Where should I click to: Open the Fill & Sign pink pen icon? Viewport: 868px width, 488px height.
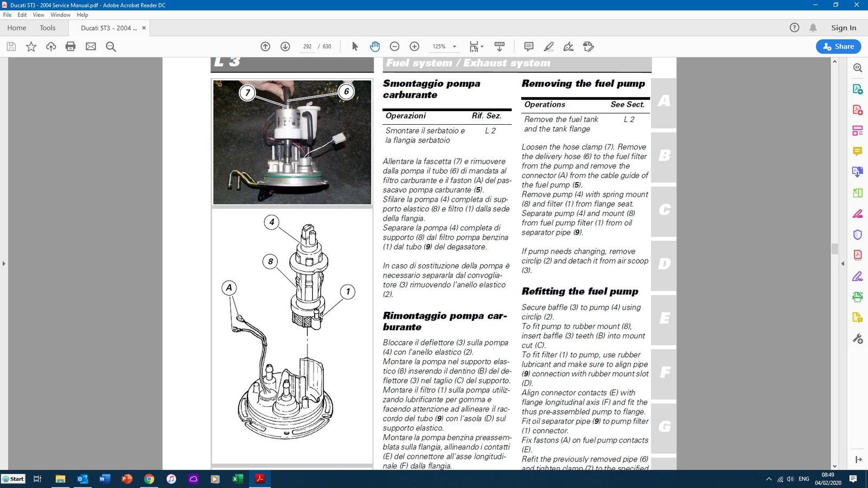858,214
